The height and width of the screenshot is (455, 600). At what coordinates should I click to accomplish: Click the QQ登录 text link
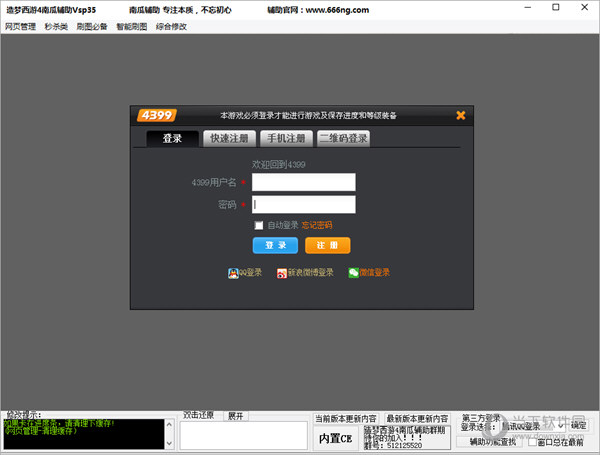[x=251, y=272]
